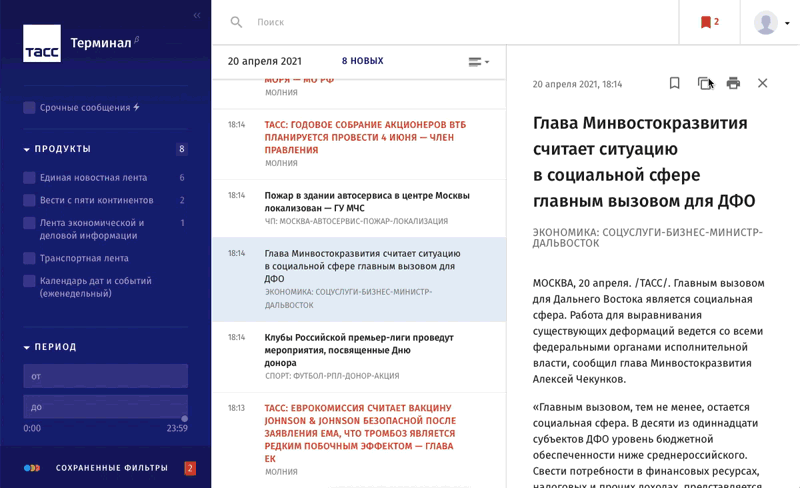Click the count 6 beside Единая новостная лента
Viewport: 800px width, 488px height.
pos(182,178)
